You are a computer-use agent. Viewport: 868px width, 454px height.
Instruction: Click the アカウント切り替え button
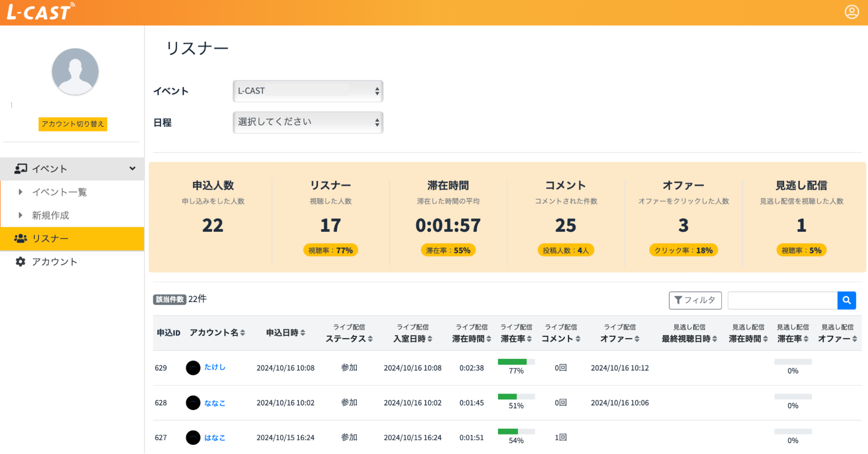click(73, 124)
